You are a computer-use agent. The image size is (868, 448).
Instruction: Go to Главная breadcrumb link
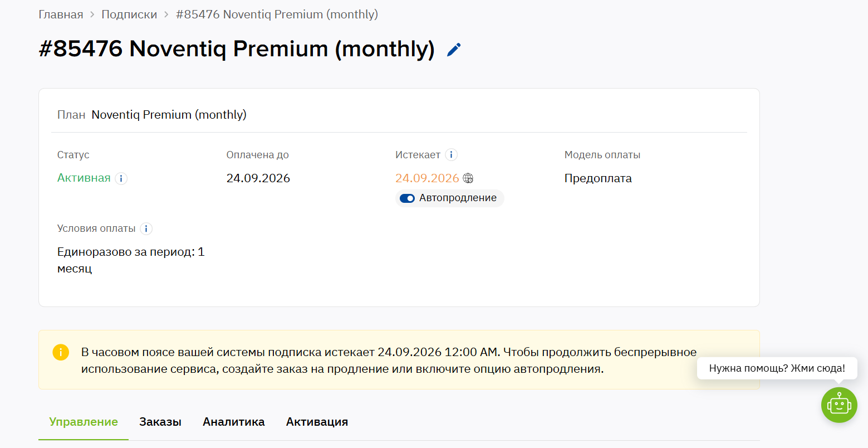click(61, 14)
